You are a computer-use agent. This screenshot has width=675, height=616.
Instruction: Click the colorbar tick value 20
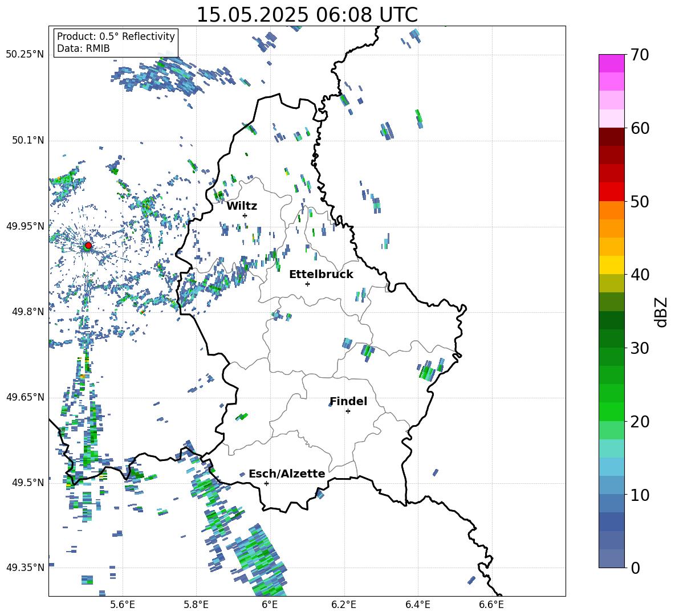point(640,422)
